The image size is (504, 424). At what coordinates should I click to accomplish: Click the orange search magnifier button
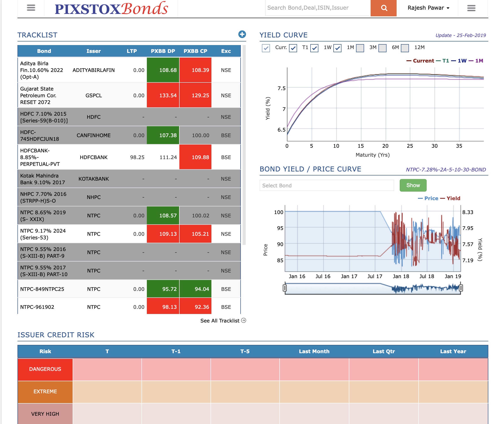pyautogui.click(x=383, y=8)
